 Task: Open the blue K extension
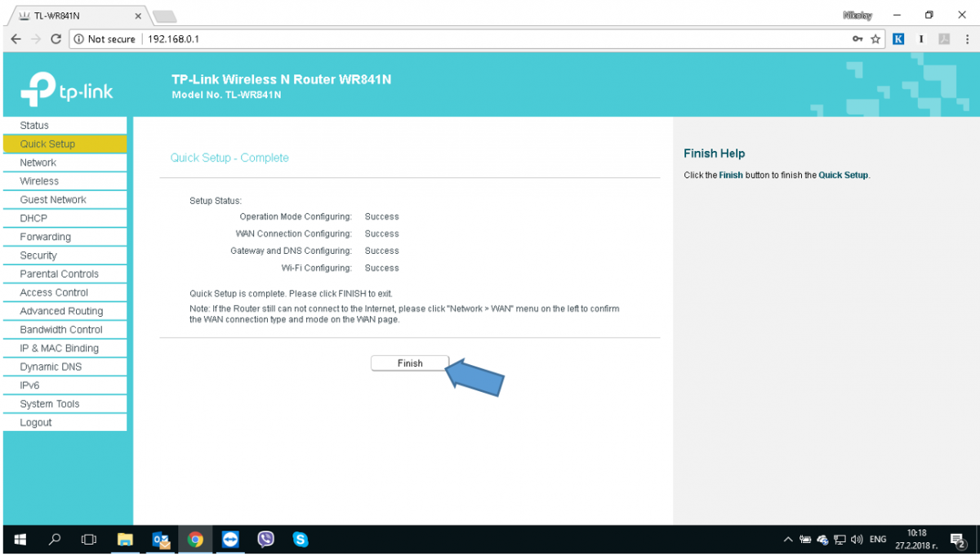click(898, 39)
